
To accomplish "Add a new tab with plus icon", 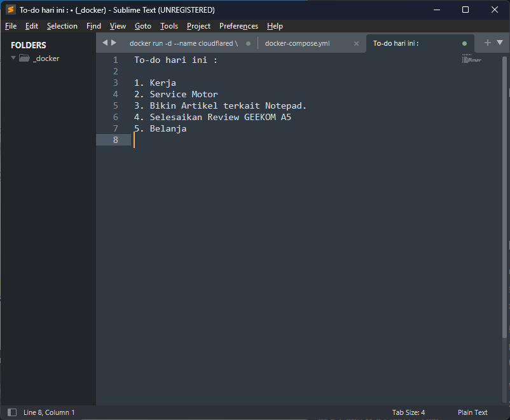I will pyautogui.click(x=488, y=43).
